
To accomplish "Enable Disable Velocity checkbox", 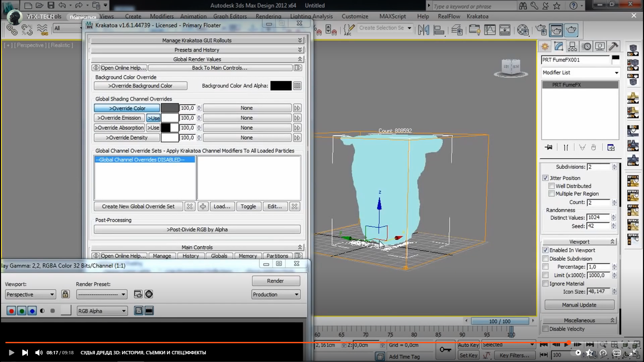I will click(x=545, y=329).
